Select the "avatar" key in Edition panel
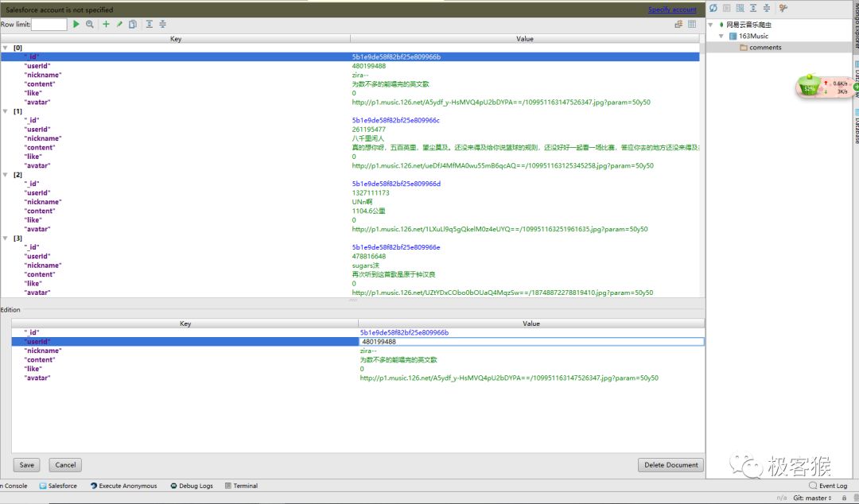This screenshot has height=504, width=859. [x=37, y=378]
